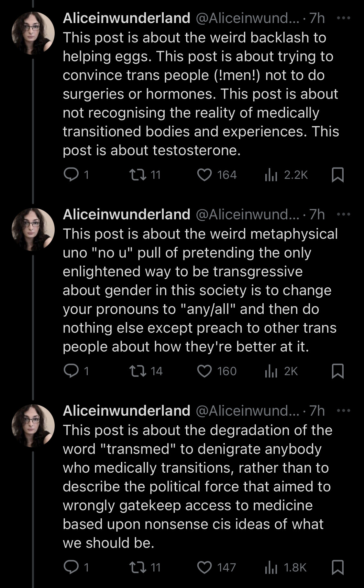Reply to the post about testosterone
The height and width of the screenshot is (588, 364).
pyautogui.click(x=70, y=175)
